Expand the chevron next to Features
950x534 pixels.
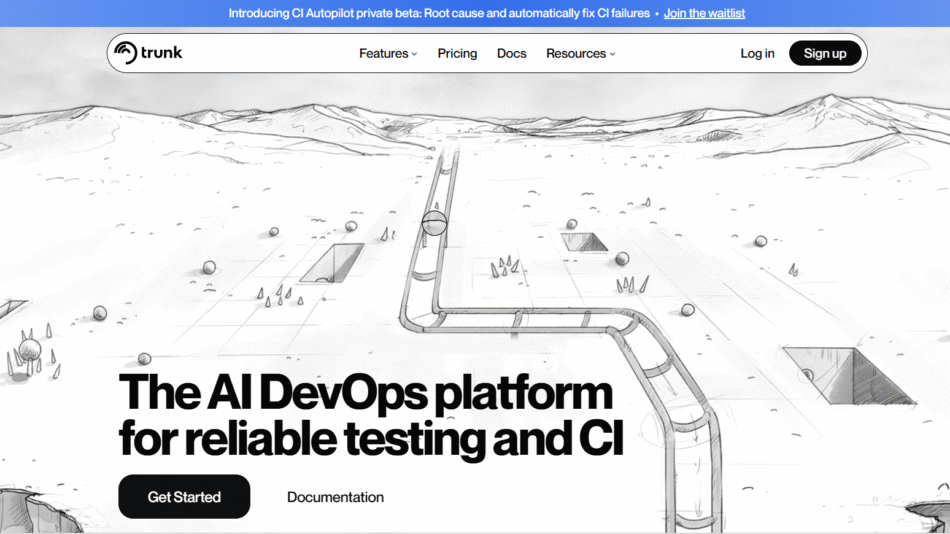pos(414,54)
